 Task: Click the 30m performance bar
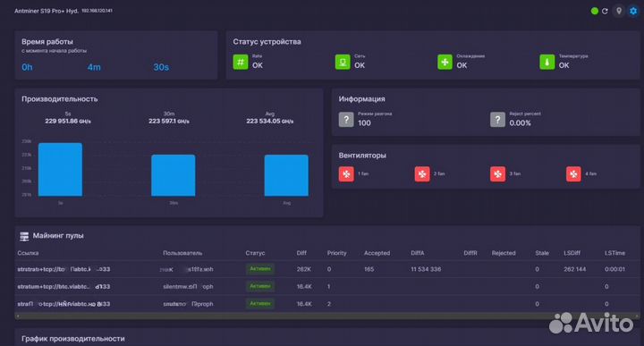pyautogui.click(x=174, y=175)
